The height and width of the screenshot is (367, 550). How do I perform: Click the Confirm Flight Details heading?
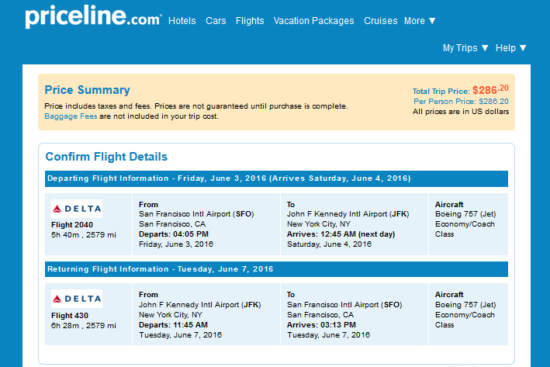coord(107,156)
